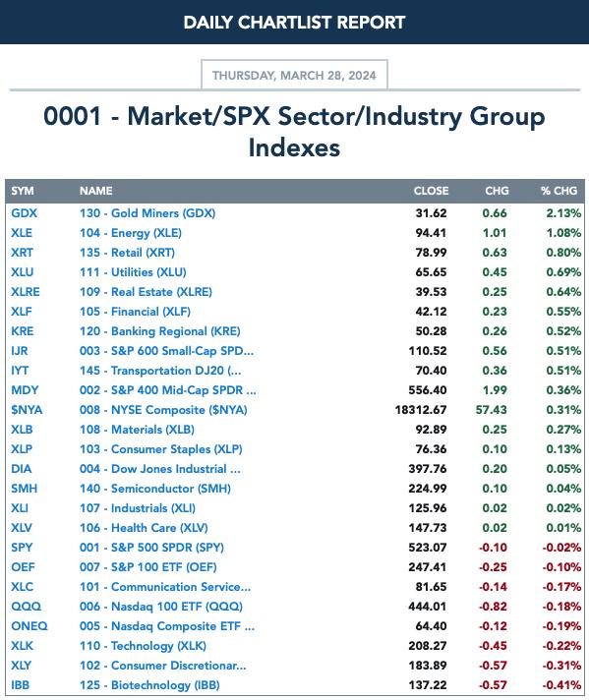The height and width of the screenshot is (700, 589).
Task: Open 105 - Financial (XLF) link
Action: [x=135, y=311]
